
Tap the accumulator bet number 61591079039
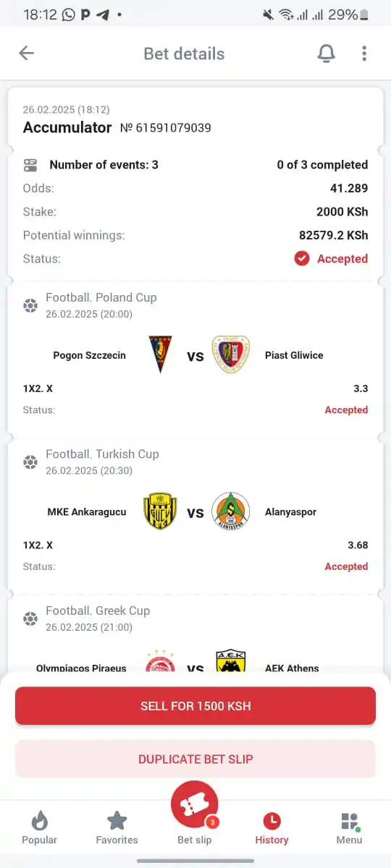pos(166,128)
